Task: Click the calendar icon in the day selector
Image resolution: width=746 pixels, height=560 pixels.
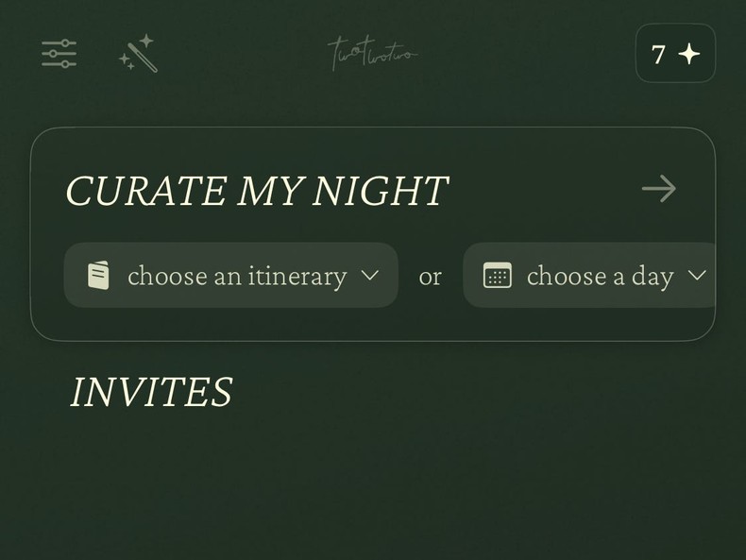Action: (x=498, y=276)
